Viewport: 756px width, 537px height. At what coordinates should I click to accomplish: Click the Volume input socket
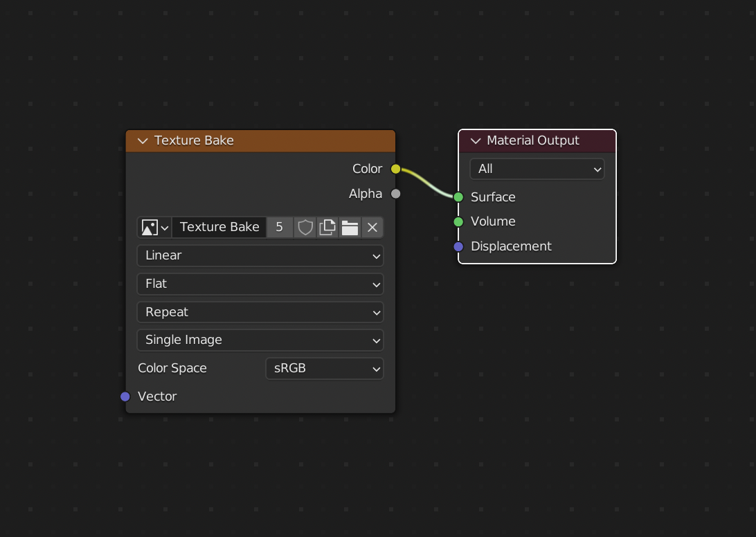click(458, 221)
